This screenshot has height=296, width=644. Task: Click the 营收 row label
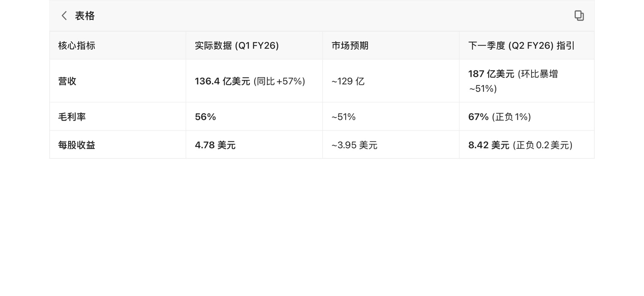[x=67, y=81]
